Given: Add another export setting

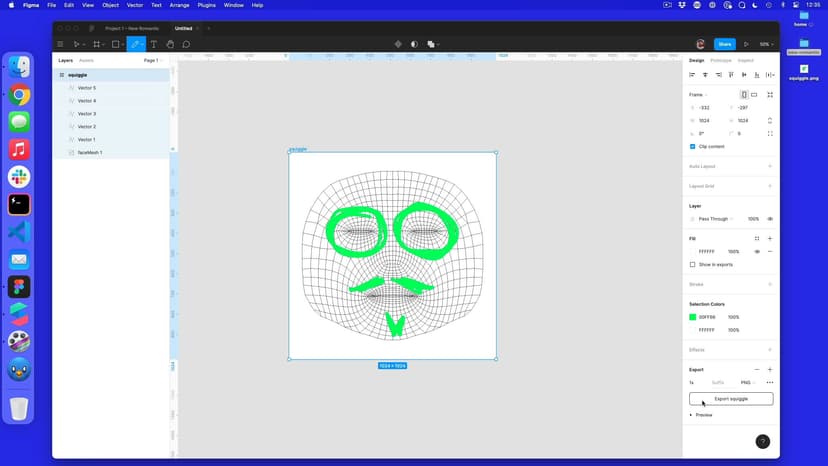Looking at the screenshot, I should pyautogui.click(x=770, y=369).
